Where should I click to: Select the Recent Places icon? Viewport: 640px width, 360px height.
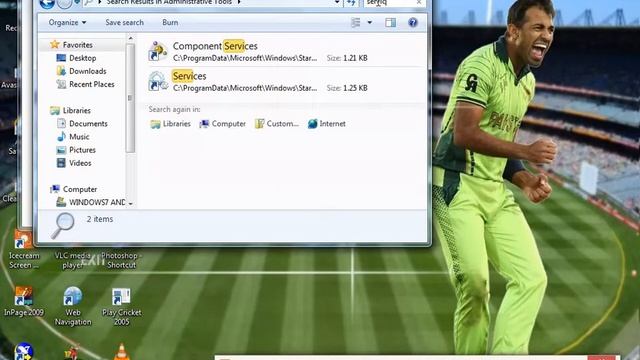click(x=61, y=84)
